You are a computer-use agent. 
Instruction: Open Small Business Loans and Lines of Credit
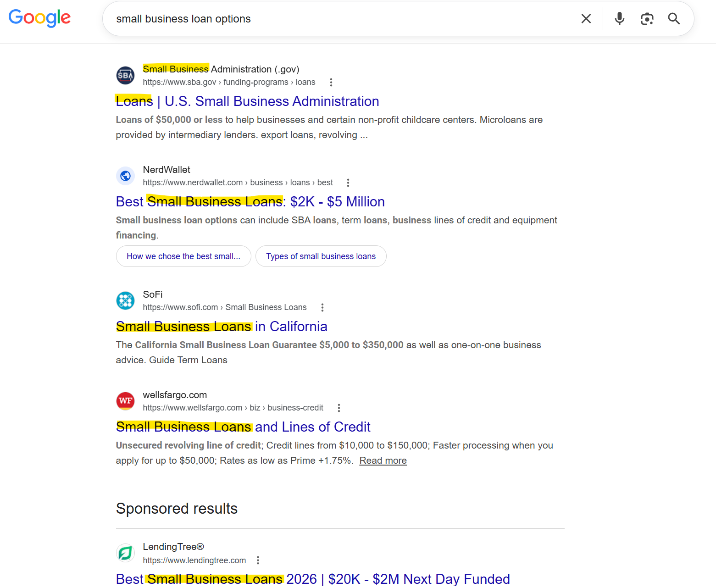pos(243,427)
